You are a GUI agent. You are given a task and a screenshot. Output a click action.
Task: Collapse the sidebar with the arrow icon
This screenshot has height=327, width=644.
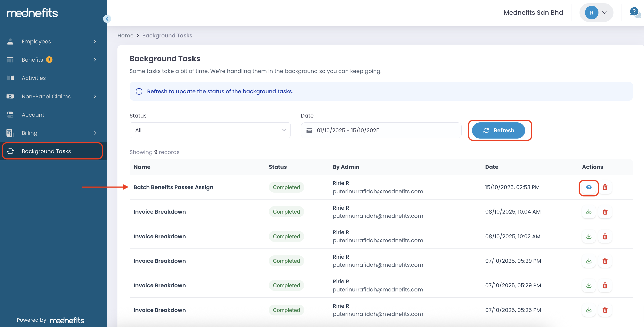(107, 19)
